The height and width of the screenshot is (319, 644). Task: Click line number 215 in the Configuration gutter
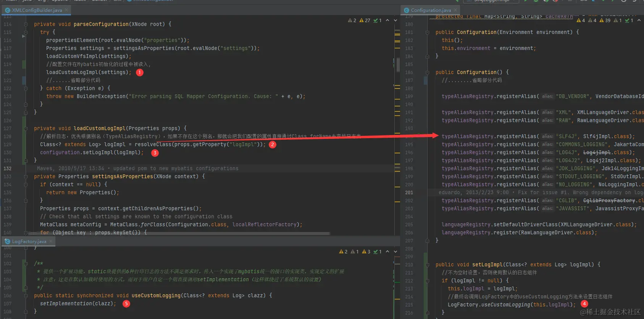409,304
